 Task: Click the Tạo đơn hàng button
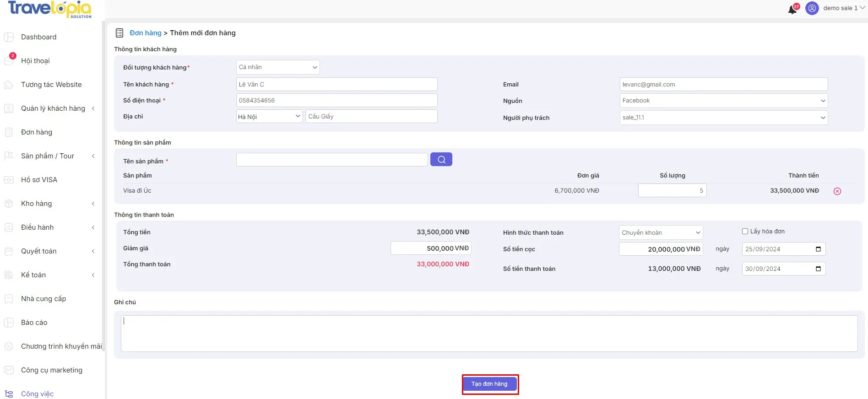(489, 384)
